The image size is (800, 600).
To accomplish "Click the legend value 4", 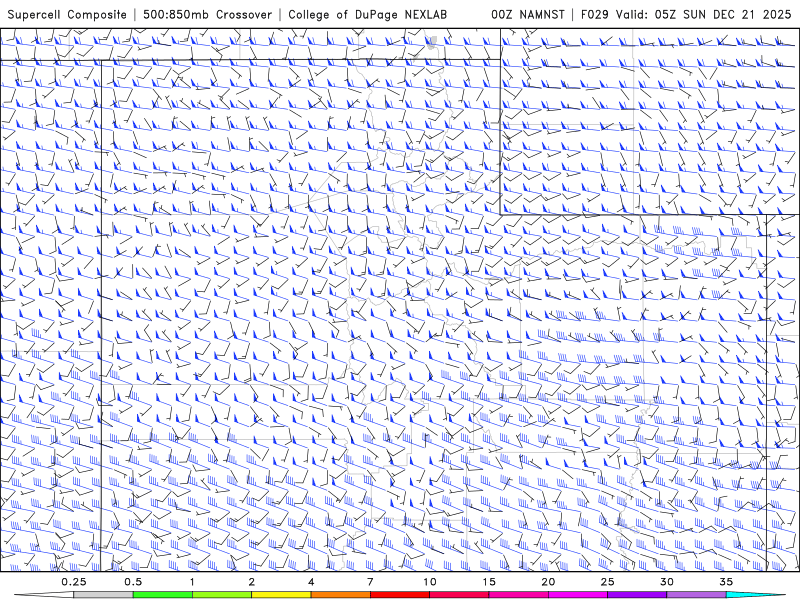I will (311, 582).
